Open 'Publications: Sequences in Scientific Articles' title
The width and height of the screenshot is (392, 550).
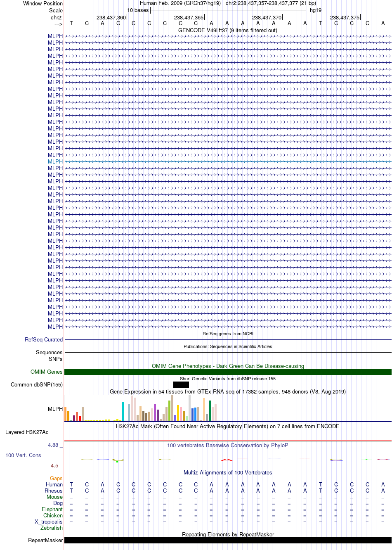coord(228,346)
